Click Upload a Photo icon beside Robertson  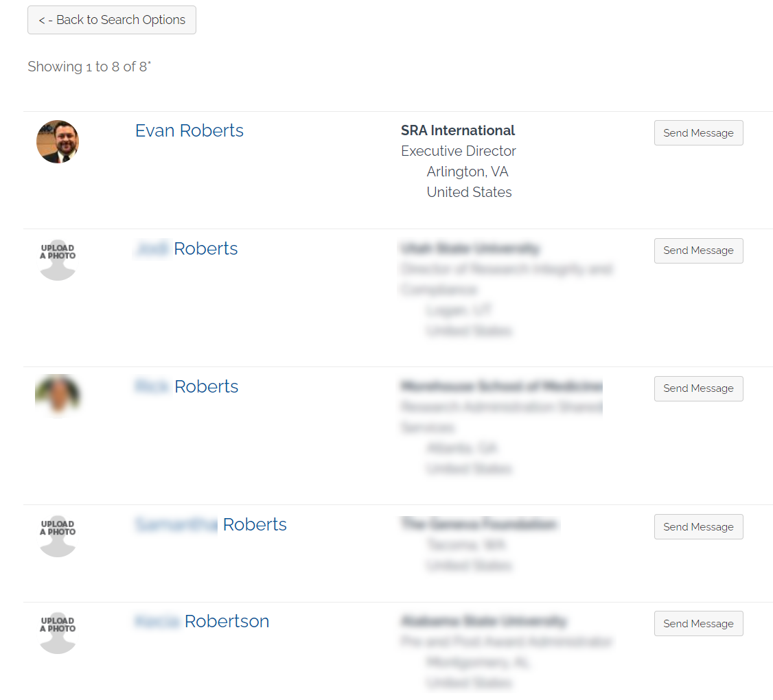coord(58,633)
